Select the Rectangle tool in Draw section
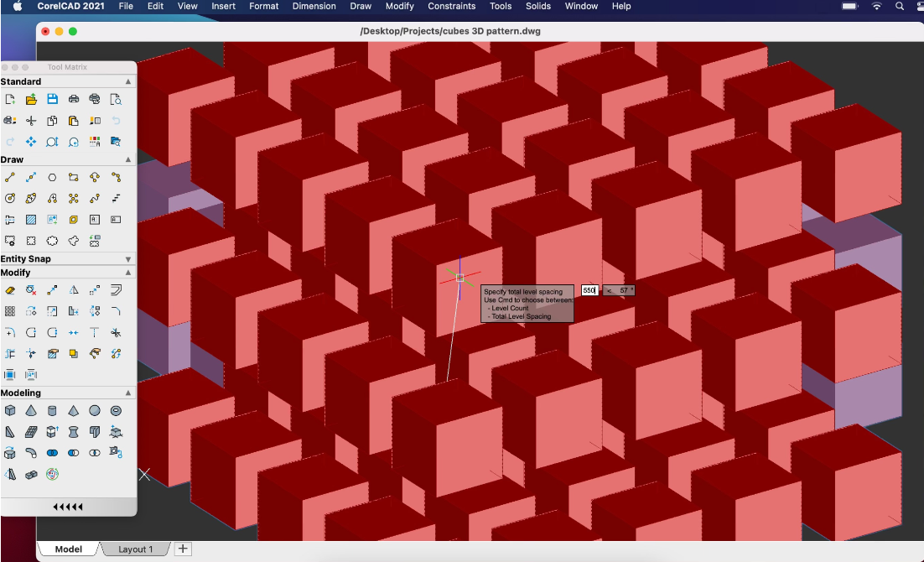This screenshot has height=562, width=924. 74,178
